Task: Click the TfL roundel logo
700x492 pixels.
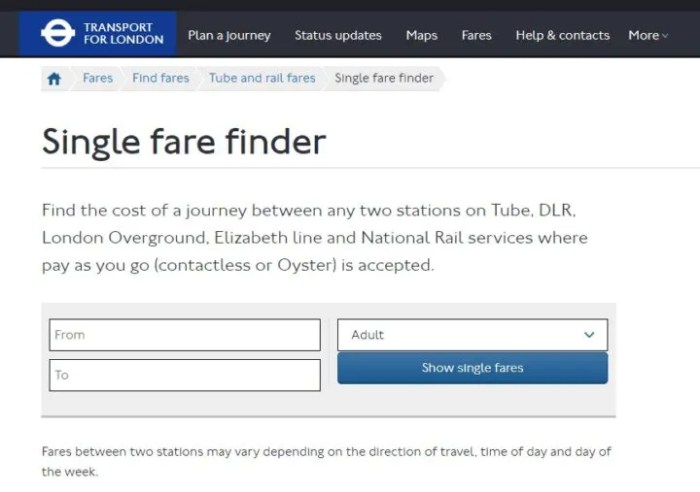Action: click(x=57, y=34)
